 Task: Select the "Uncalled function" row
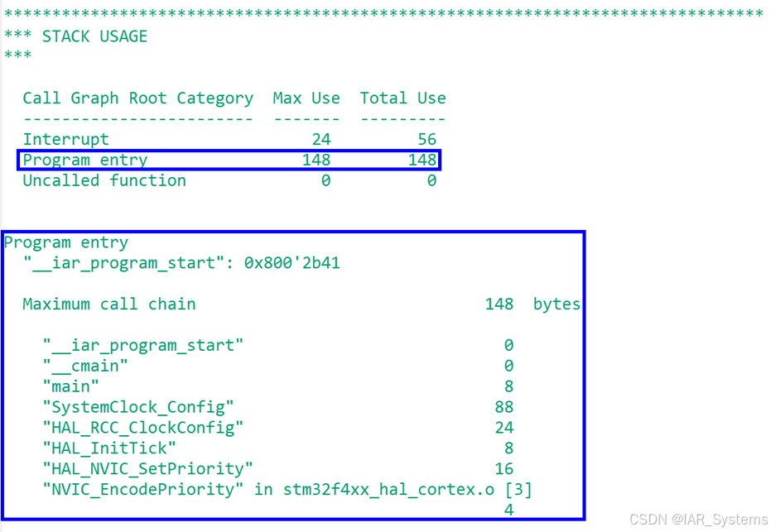pyautogui.click(x=104, y=180)
